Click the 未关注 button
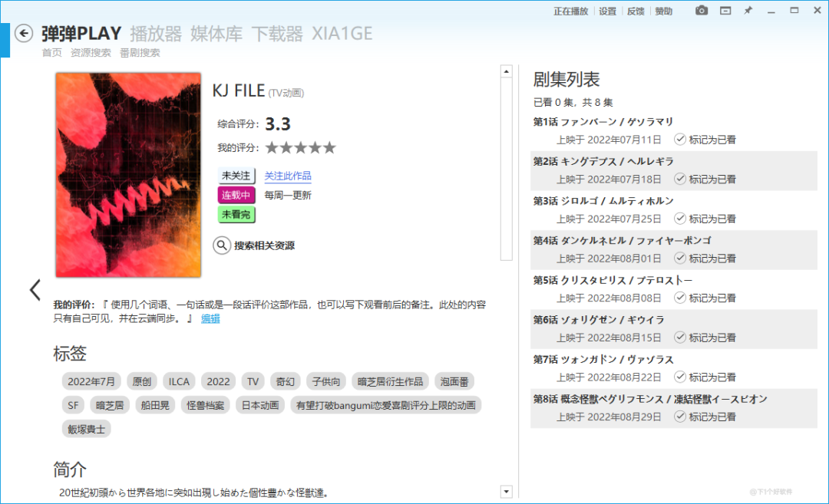Viewport: 829px width, 504px height. point(235,176)
